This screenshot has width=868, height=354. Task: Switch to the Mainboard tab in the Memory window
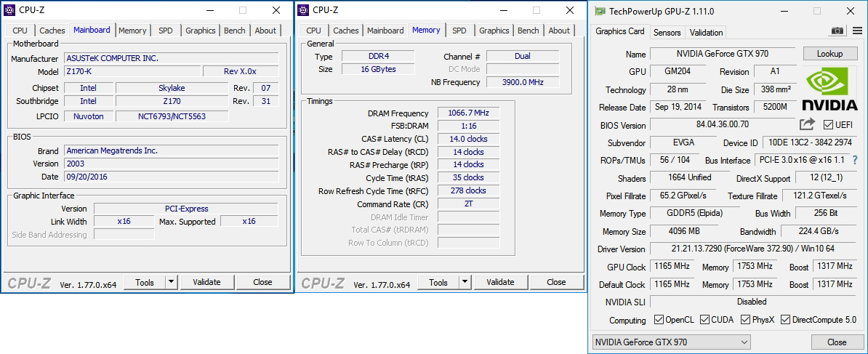tap(385, 31)
